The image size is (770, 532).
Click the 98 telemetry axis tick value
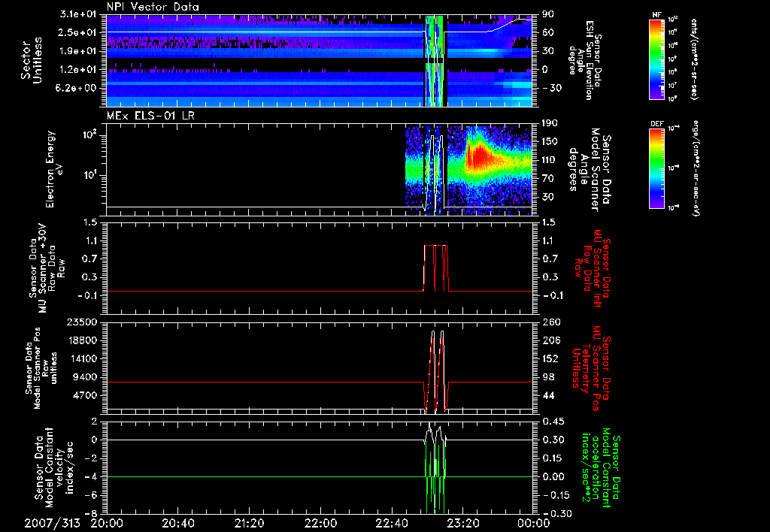548,377
